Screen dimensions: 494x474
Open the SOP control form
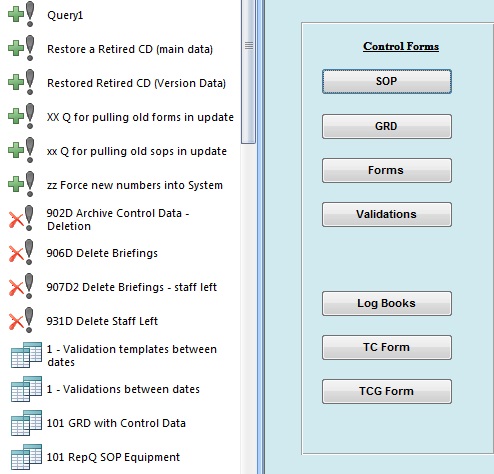pyautogui.click(x=387, y=81)
